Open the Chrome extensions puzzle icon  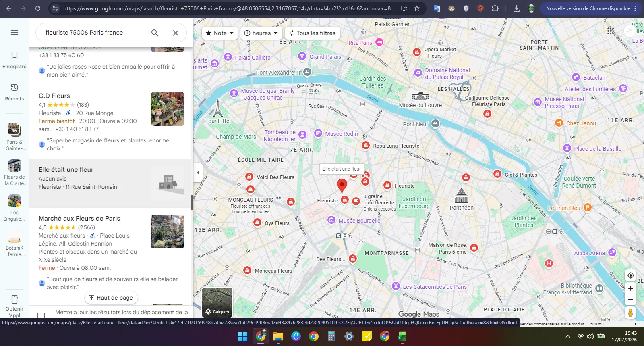click(x=495, y=8)
